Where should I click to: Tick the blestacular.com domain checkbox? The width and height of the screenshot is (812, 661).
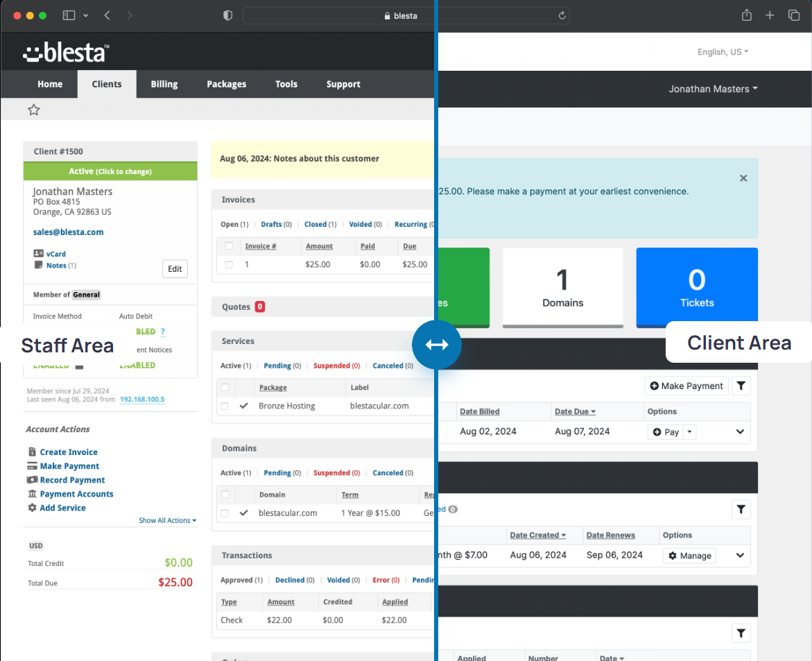tap(225, 513)
